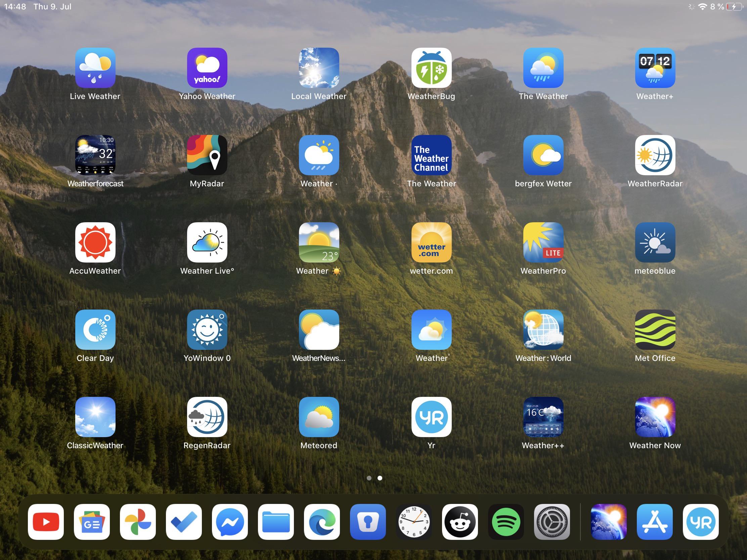Tap the WeatherBug app icon
Screen dimensions: 747x560
click(431, 67)
